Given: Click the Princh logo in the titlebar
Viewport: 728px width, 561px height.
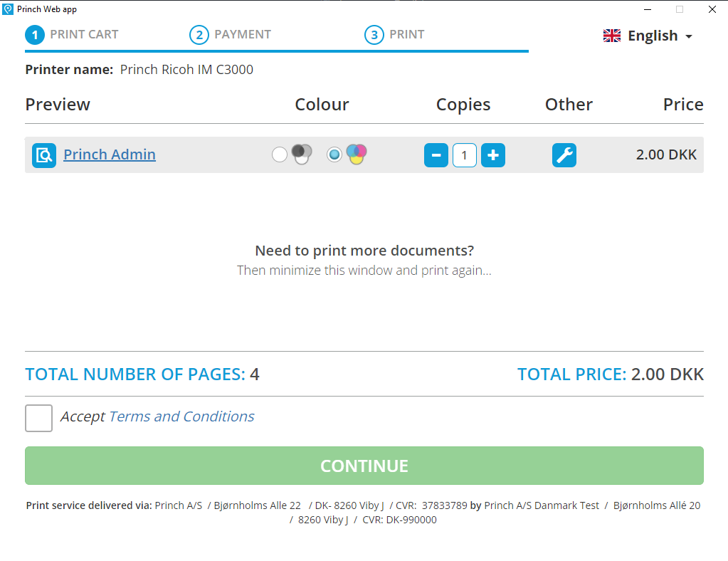Looking at the screenshot, I should tap(7, 9).
